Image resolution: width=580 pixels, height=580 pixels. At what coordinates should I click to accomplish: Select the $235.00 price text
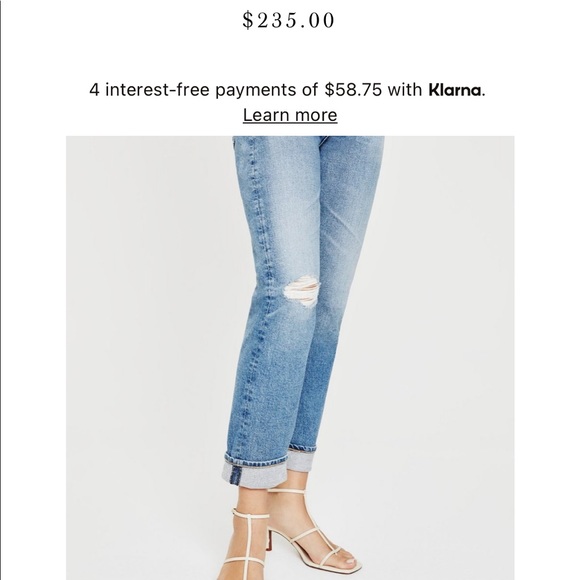[289, 20]
